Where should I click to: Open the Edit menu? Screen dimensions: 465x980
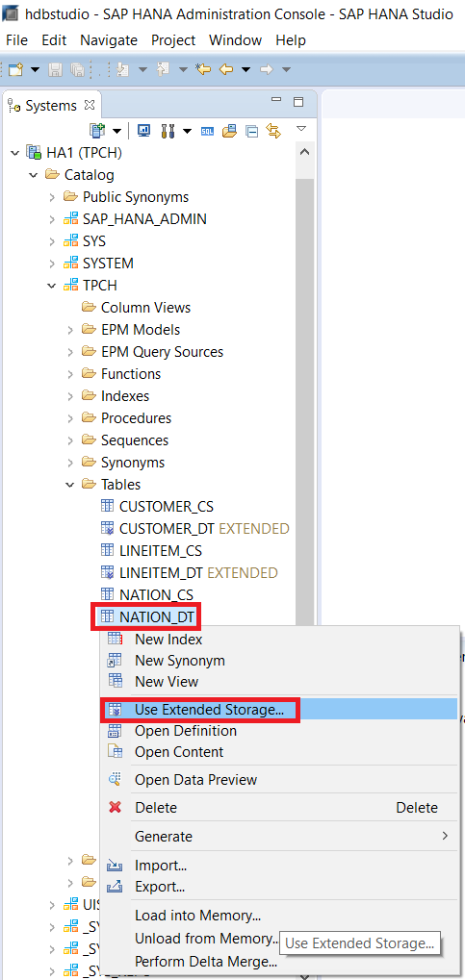54,40
